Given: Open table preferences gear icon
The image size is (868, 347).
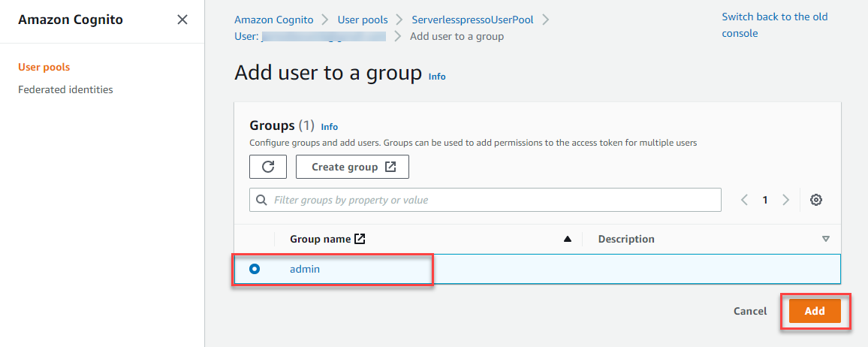Looking at the screenshot, I should click(x=815, y=200).
